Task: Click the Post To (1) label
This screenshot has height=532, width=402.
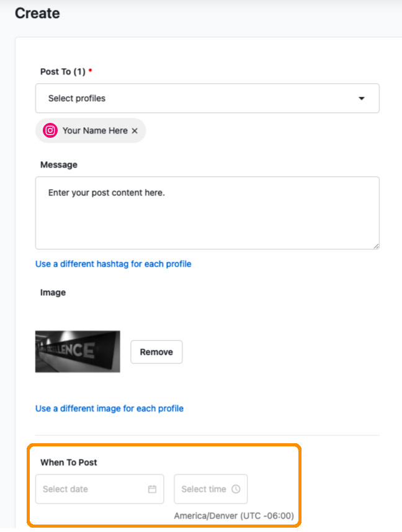Action: pos(63,71)
